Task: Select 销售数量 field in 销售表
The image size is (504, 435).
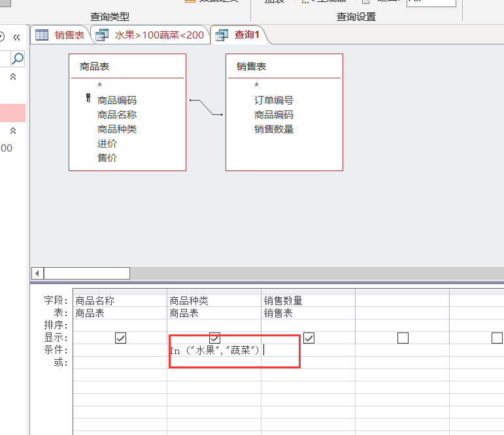Action: click(x=274, y=129)
